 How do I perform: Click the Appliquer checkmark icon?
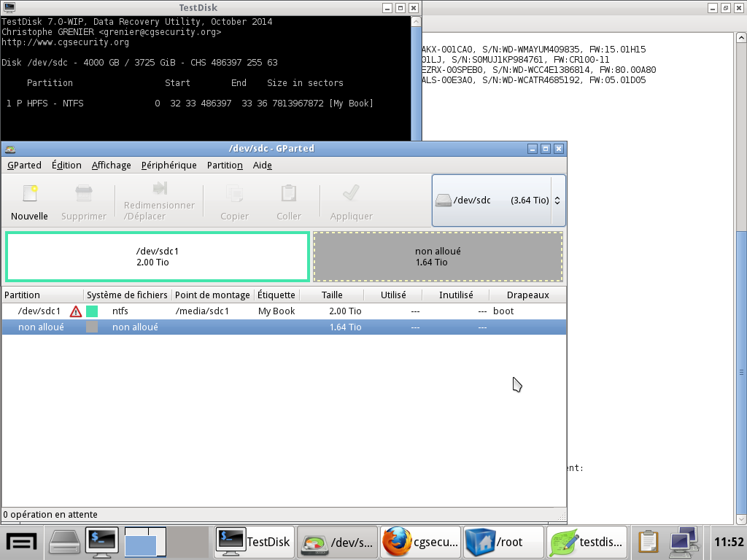[351, 192]
